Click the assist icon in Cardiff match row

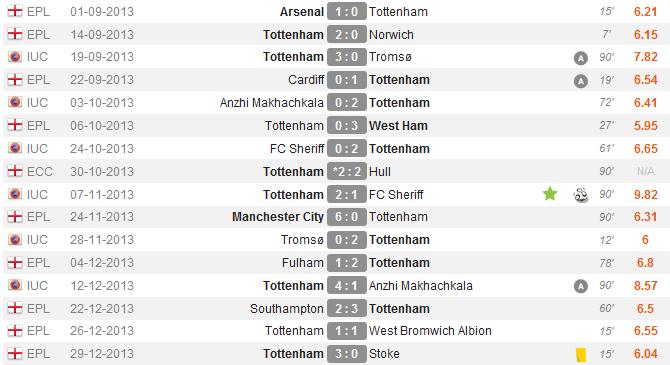click(x=581, y=81)
